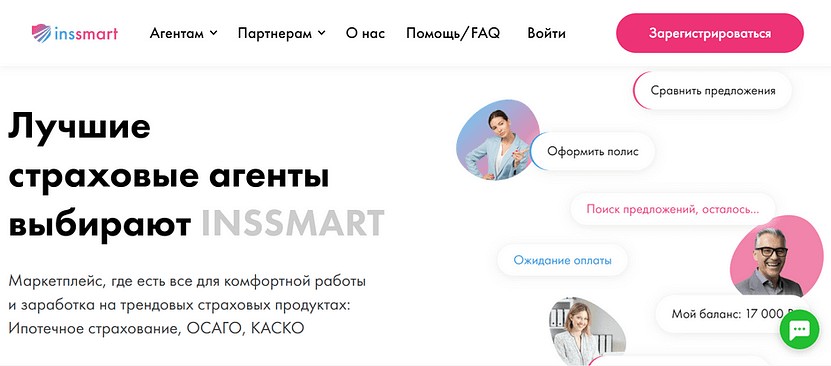Click the Войти link

pos(546,33)
